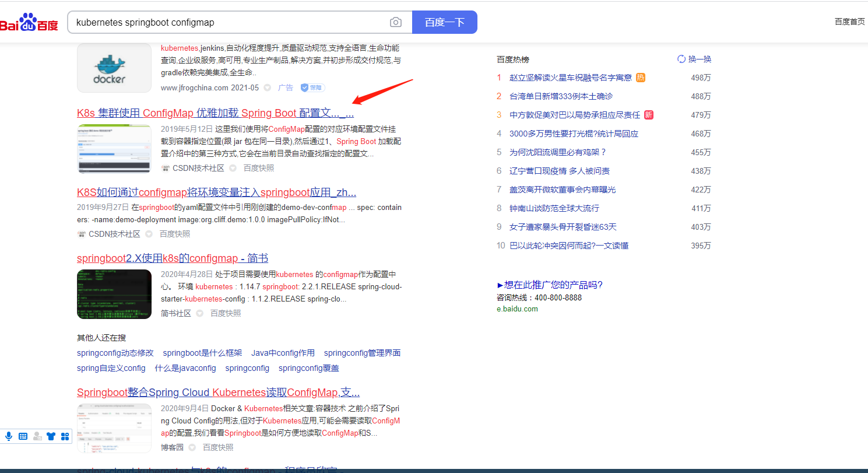Click the 保障 shield badge on the ad

click(x=312, y=87)
